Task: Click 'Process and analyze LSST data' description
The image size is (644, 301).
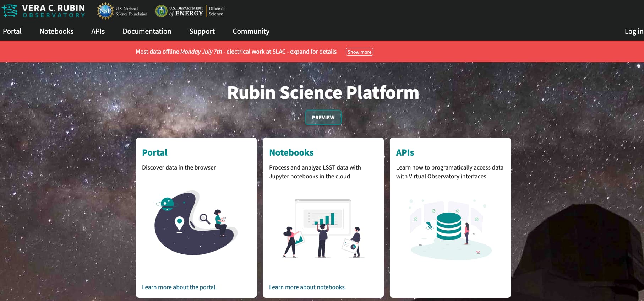Action: (x=315, y=172)
